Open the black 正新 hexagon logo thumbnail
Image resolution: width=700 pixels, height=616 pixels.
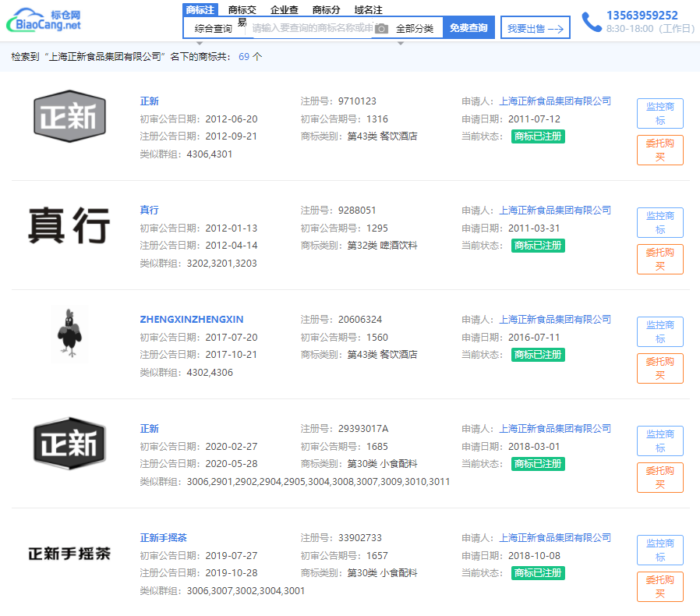[69, 444]
